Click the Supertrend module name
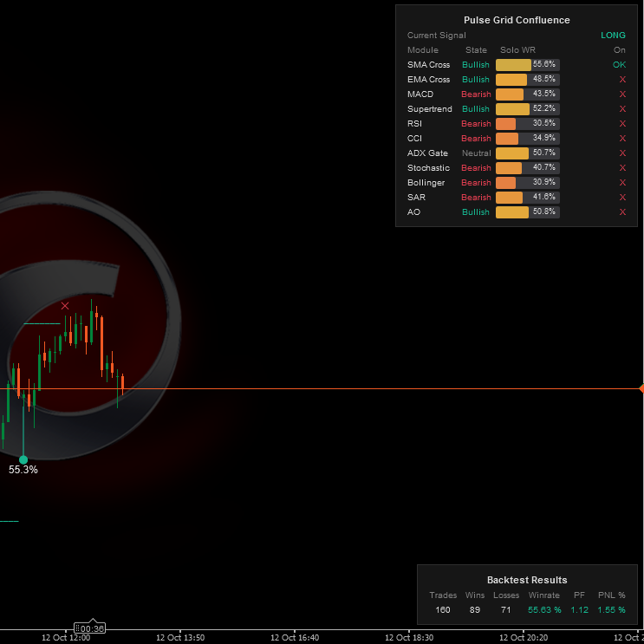Image resolution: width=644 pixels, height=644 pixels. (430, 109)
